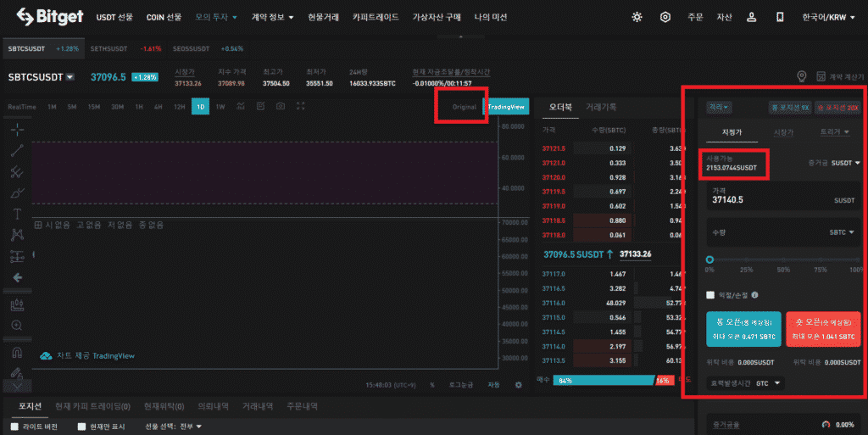Click info icon beside 익절/손절
868x435 pixels.
click(x=754, y=295)
